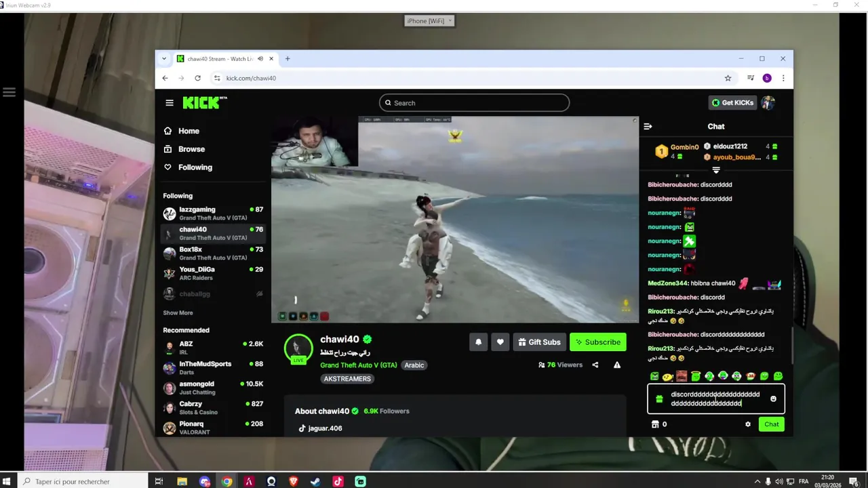Collapse the chat panel
This screenshot has height=488, width=868.
click(648, 127)
